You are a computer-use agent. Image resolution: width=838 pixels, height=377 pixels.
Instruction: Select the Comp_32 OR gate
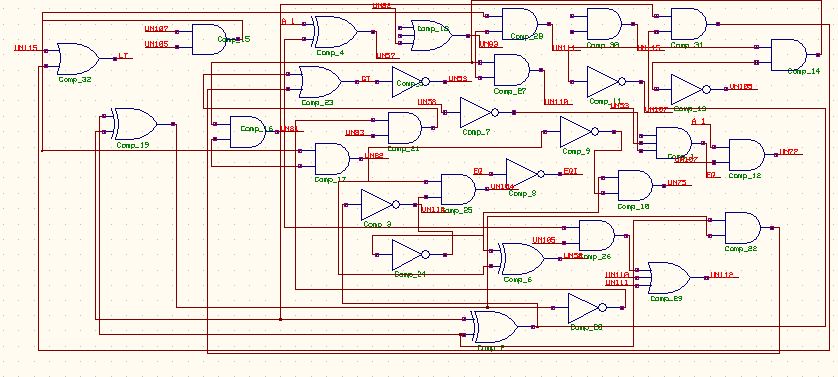click(77, 59)
